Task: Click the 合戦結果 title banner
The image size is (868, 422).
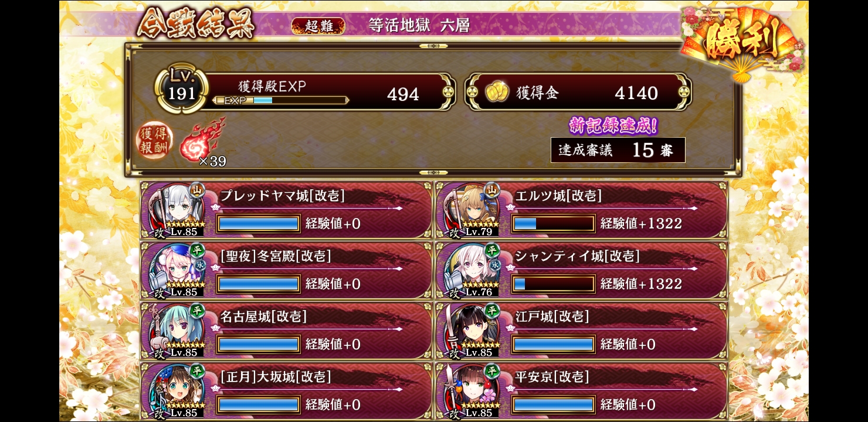Action: pyautogui.click(x=196, y=24)
